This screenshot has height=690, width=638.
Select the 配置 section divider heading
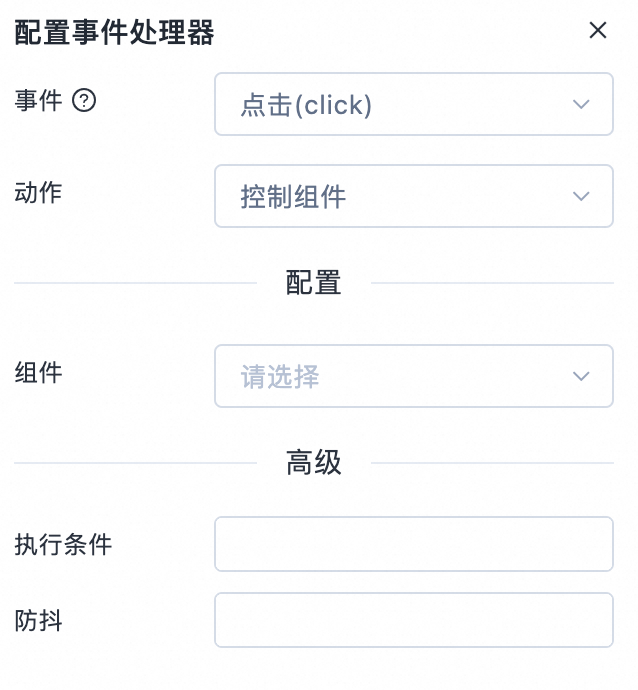click(314, 283)
